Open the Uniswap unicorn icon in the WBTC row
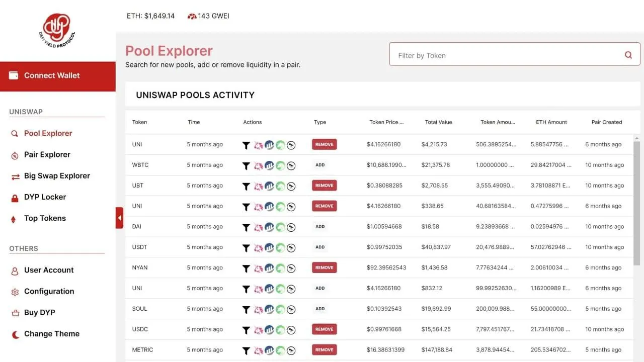This screenshot has height=362, width=644. 259,165
